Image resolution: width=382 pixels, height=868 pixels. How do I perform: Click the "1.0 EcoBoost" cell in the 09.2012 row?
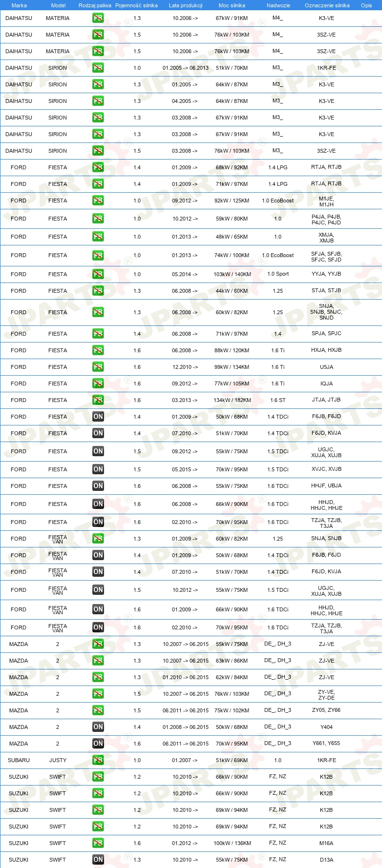click(278, 201)
